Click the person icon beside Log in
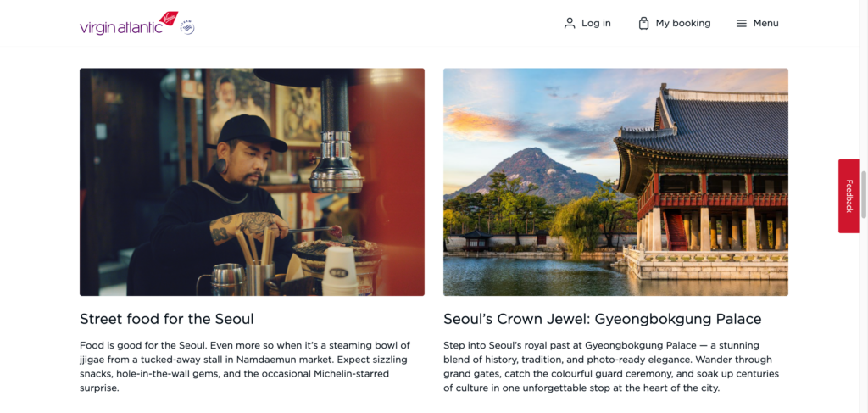This screenshot has height=413, width=868. [x=570, y=23]
